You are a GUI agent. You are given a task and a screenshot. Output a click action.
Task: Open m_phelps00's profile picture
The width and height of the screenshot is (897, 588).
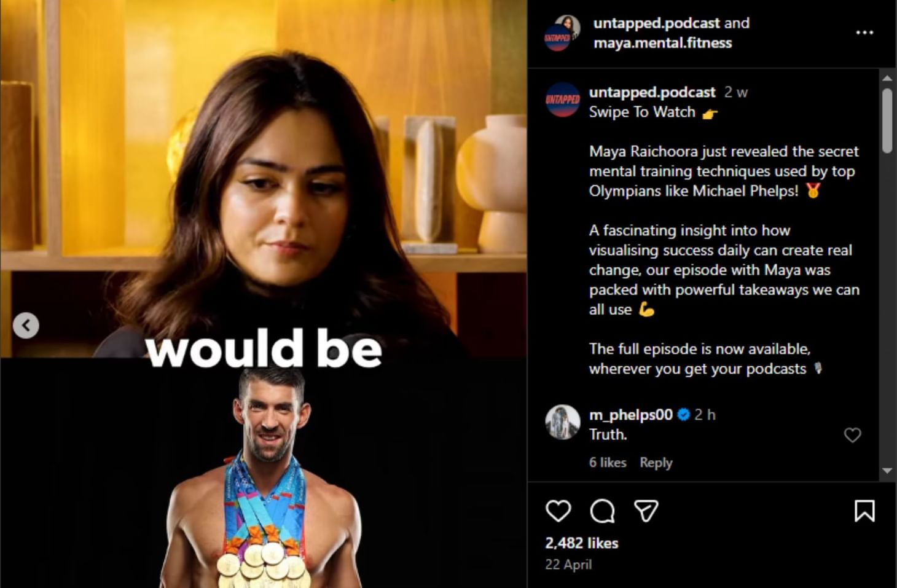click(x=562, y=422)
